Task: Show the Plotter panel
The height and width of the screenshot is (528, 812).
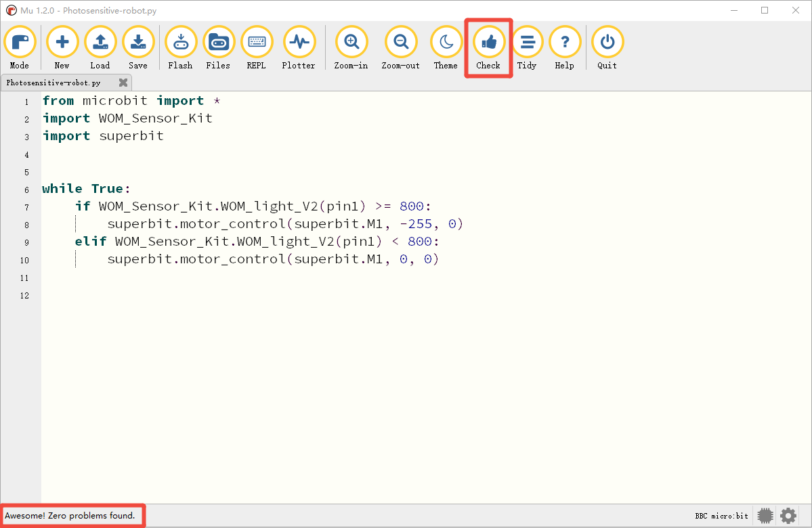Action: coord(299,47)
